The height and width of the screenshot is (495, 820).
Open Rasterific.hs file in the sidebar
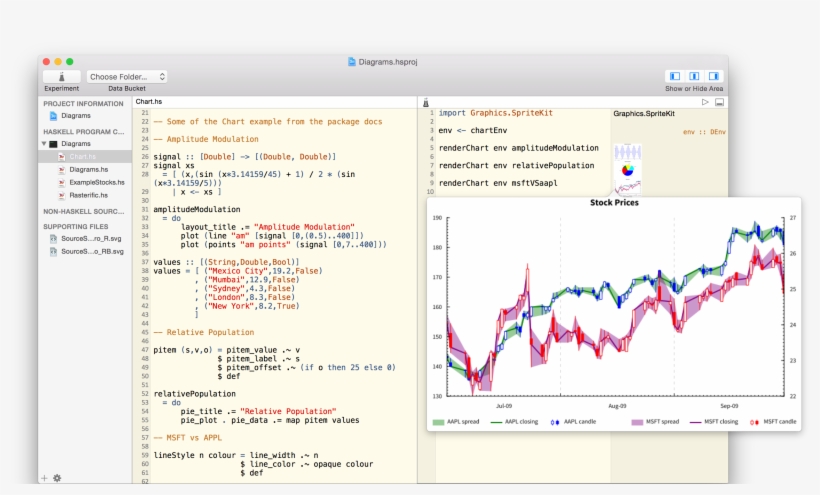[x=90, y=196]
